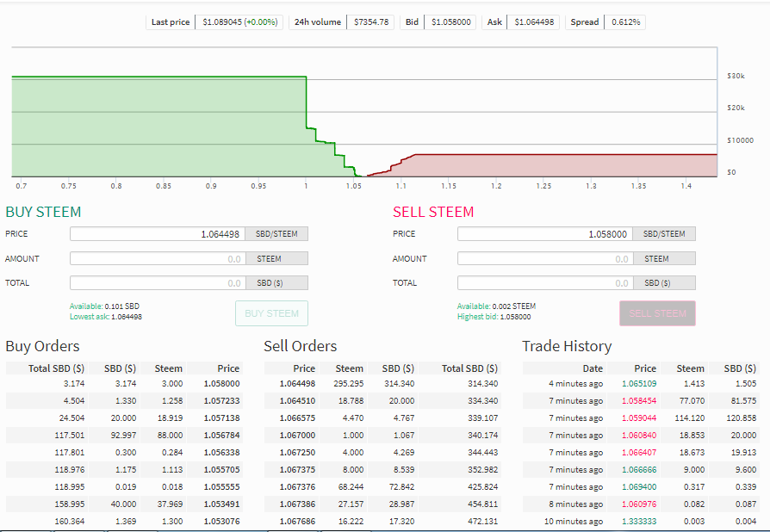Click trade history price 1.065109
Viewport: 770px width, 532px height.
pos(639,383)
